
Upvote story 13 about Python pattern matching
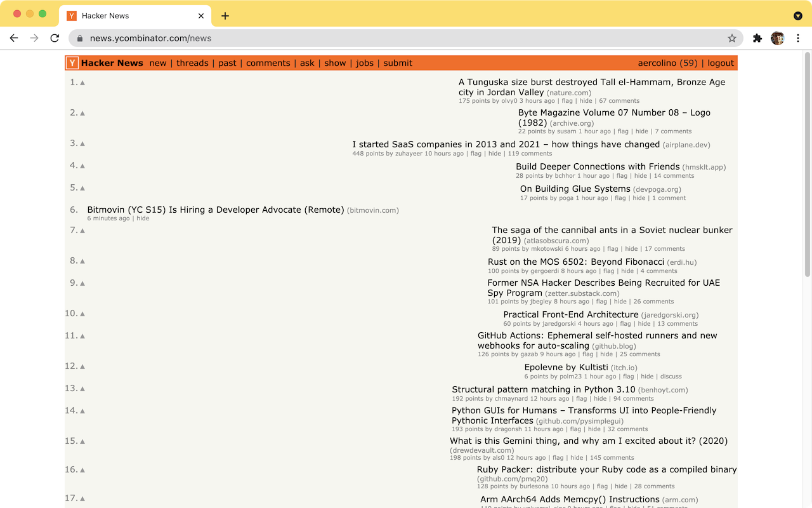point(82,389)
